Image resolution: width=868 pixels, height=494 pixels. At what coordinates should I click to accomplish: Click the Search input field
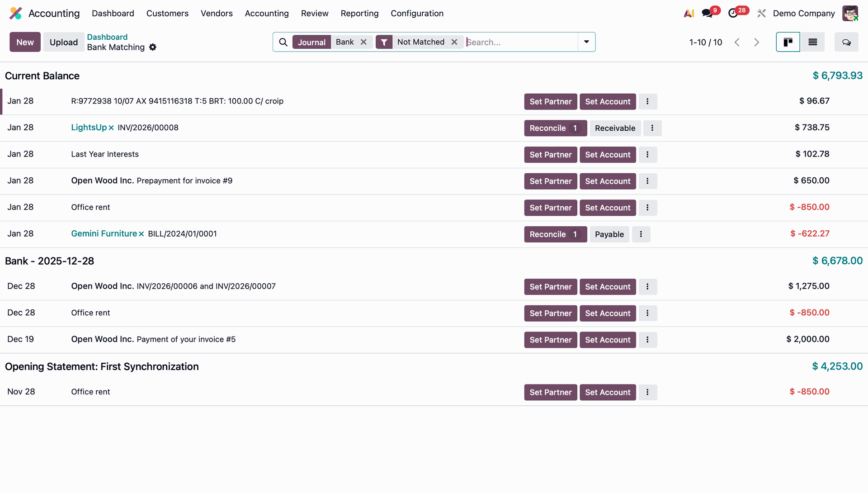pyautogui.click(x=520, y=42)
